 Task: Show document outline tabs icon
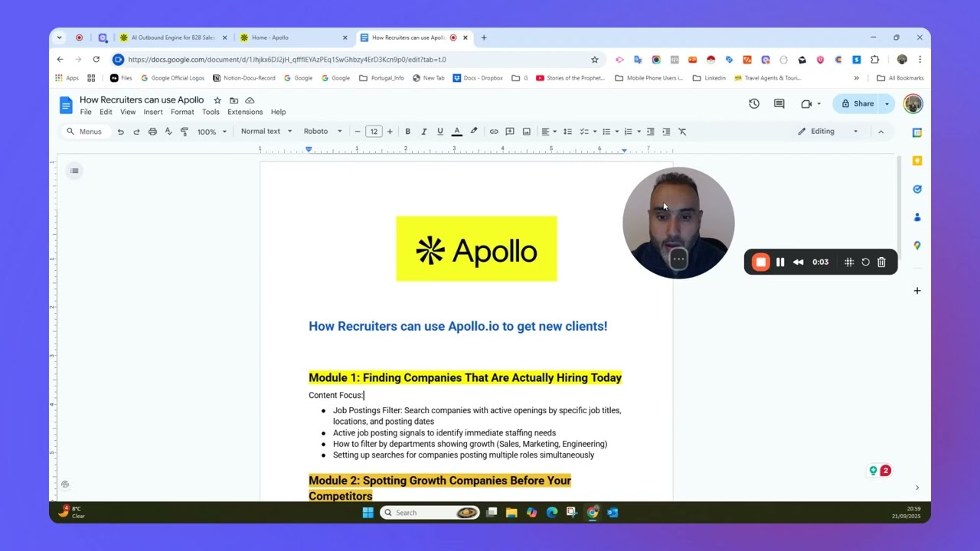click(x=74, y=171)
